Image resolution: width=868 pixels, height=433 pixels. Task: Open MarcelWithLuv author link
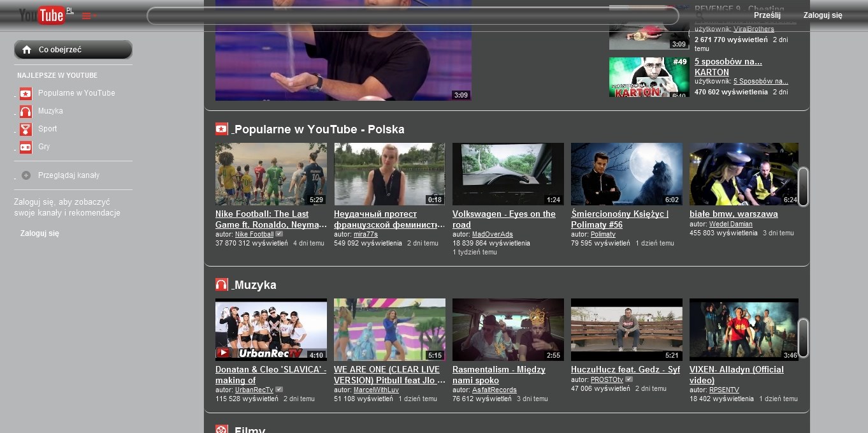(x=376, y=390)
